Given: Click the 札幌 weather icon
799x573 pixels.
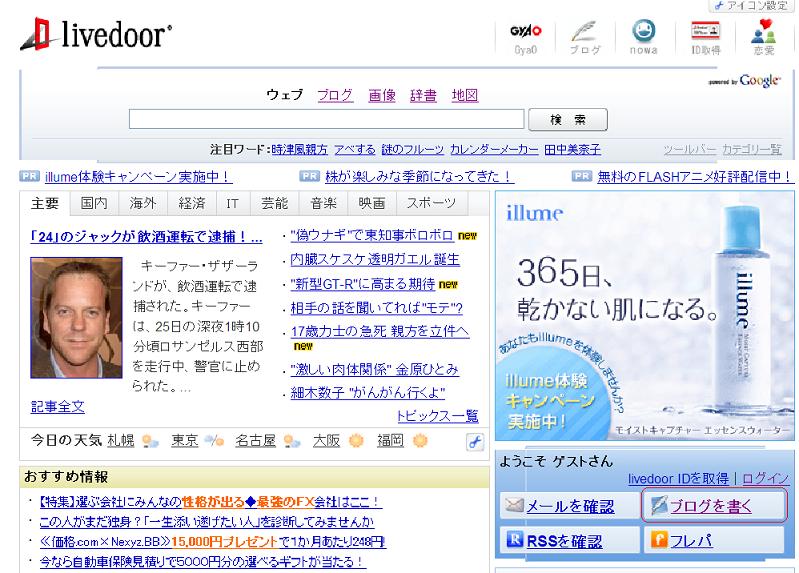Looking at the screenshot, I should (x=150, y=441).
